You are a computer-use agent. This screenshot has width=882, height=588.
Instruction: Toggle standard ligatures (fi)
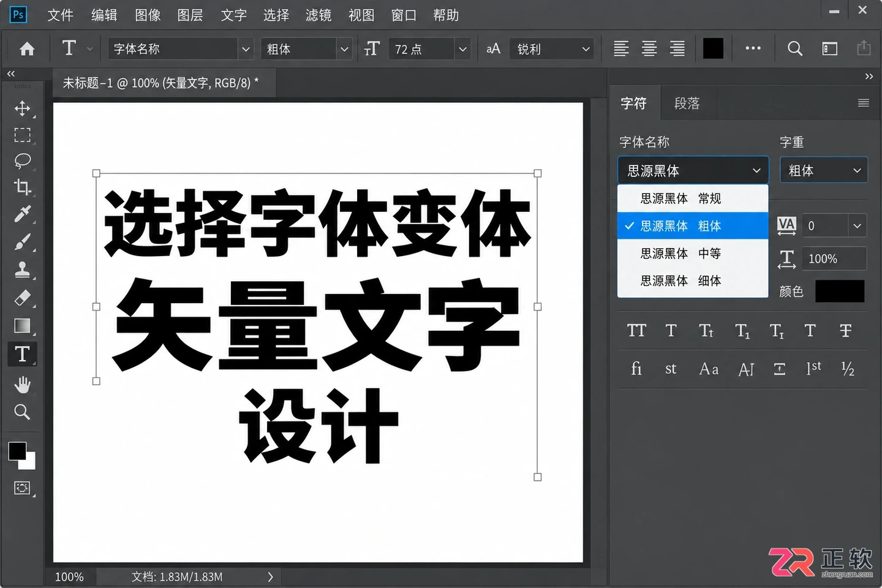pos(636,368)
